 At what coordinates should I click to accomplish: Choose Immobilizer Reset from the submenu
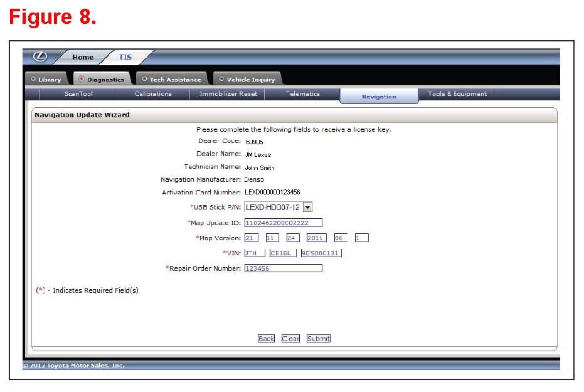(x=227, y=94)
